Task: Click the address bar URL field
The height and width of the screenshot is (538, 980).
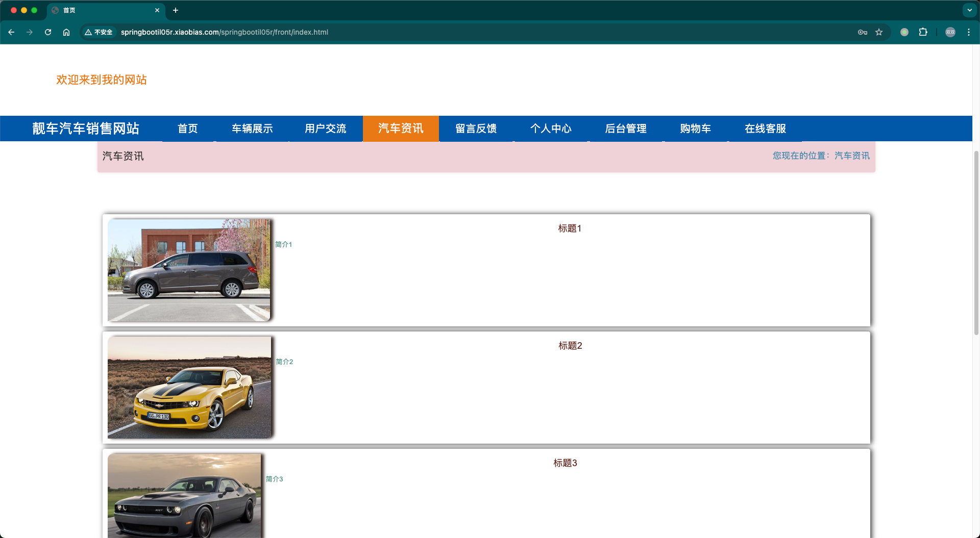Action: click(x=485, y=32)
